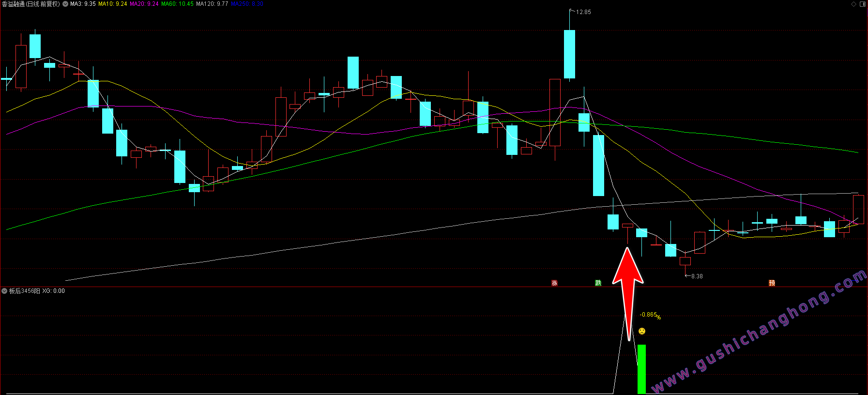Click the red 涨 marker icon

[554, 283]
